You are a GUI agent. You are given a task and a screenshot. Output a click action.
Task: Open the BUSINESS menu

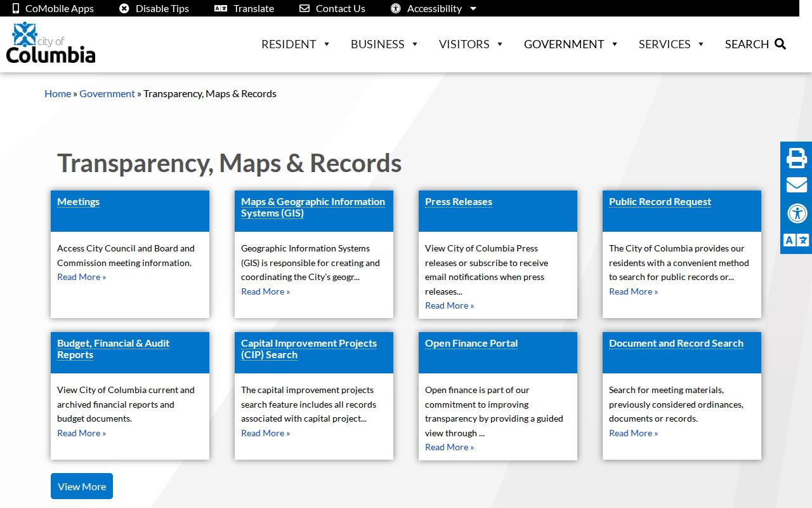pyautogui.click(x=377, y=44)
